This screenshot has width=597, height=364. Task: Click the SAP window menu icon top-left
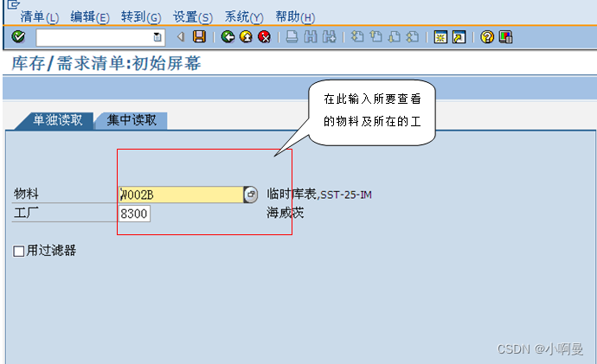click(x=13, y=4)
